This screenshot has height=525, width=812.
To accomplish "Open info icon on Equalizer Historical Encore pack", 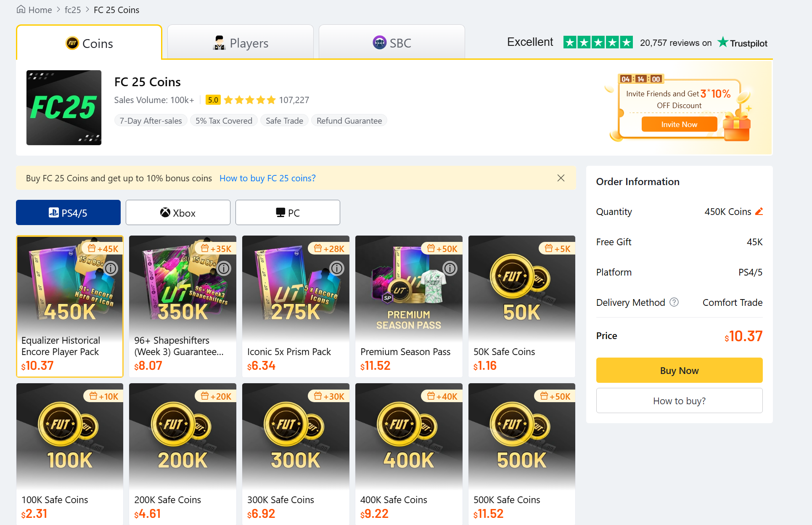I will (111, 268).
